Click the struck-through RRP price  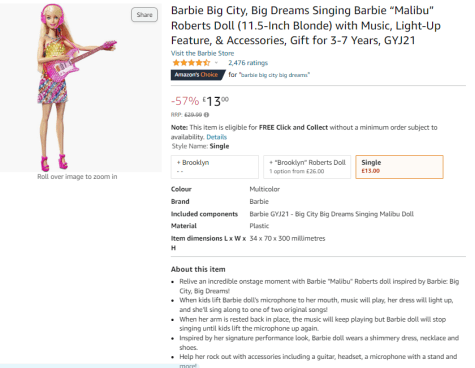coord(193,115)
